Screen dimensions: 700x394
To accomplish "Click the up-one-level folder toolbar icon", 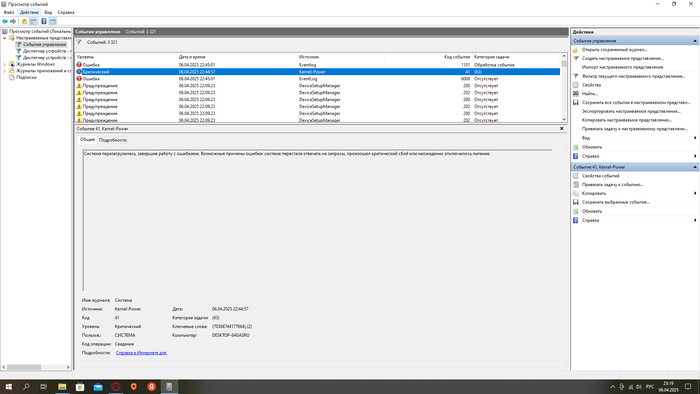I will point(25,21).
